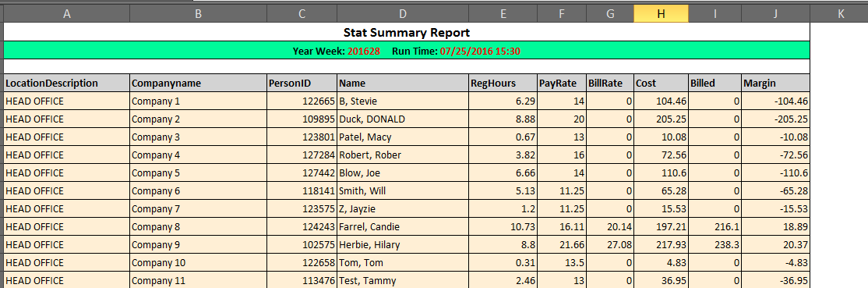The height and width of the screenshot is (288, 868).
Task: Select the BillRate header cell
Action: pyautogui.click(x=610, y=84)
